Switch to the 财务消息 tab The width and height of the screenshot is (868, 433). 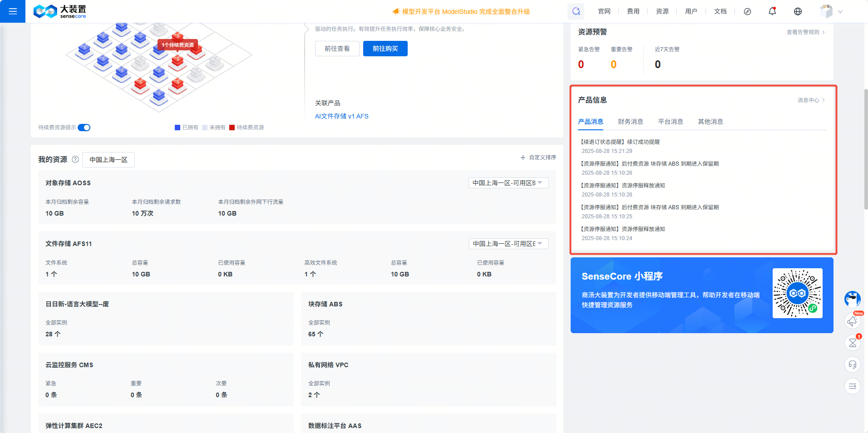click(x=631, y=121)
